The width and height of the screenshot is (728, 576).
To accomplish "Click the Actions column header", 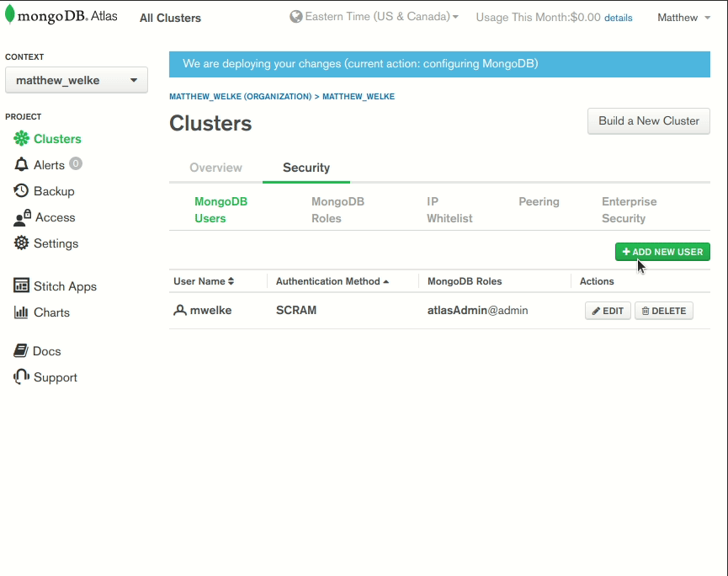I will pos(597,281).
